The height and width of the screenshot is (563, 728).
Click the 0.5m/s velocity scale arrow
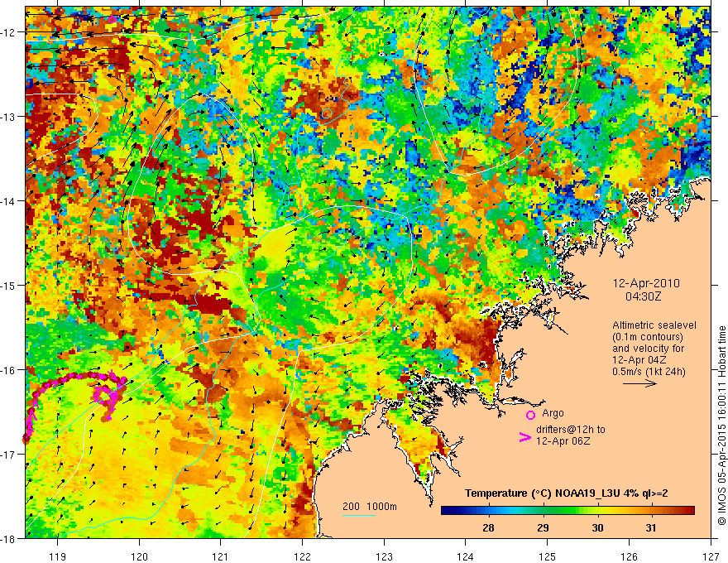pos(639,383)
